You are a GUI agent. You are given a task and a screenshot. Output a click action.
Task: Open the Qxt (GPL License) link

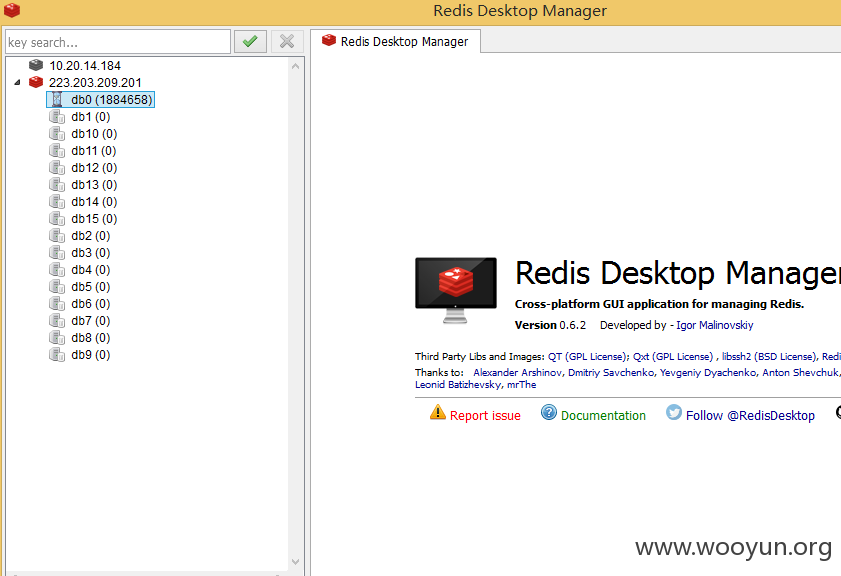pyautogui.click(x=673, y=357)
